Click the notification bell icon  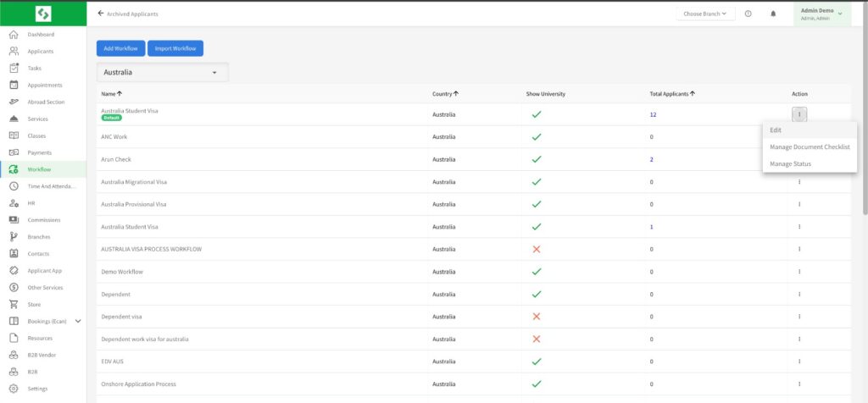(x=773, y=14)
